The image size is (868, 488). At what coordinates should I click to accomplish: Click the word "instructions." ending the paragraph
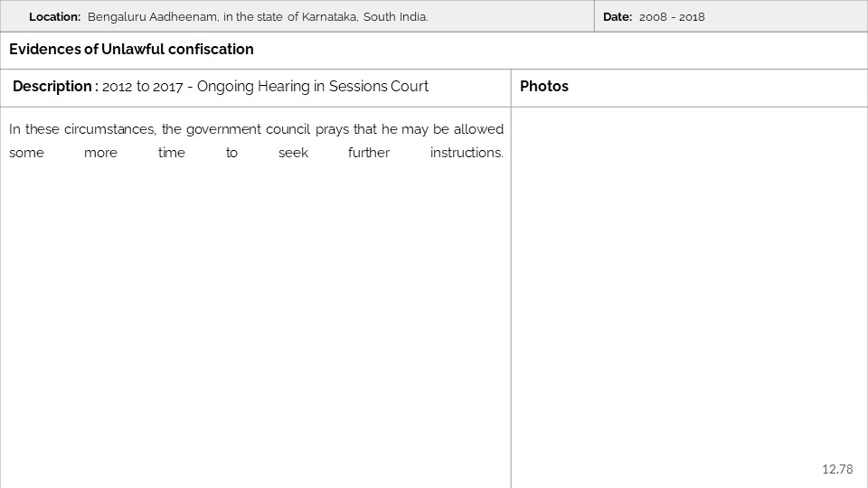(467, 153)
